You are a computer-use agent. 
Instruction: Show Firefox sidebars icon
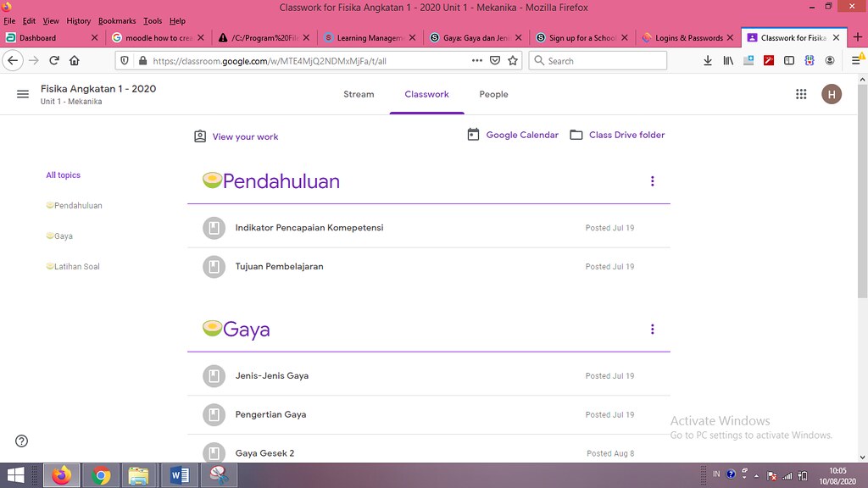click(x=789, y=61)
